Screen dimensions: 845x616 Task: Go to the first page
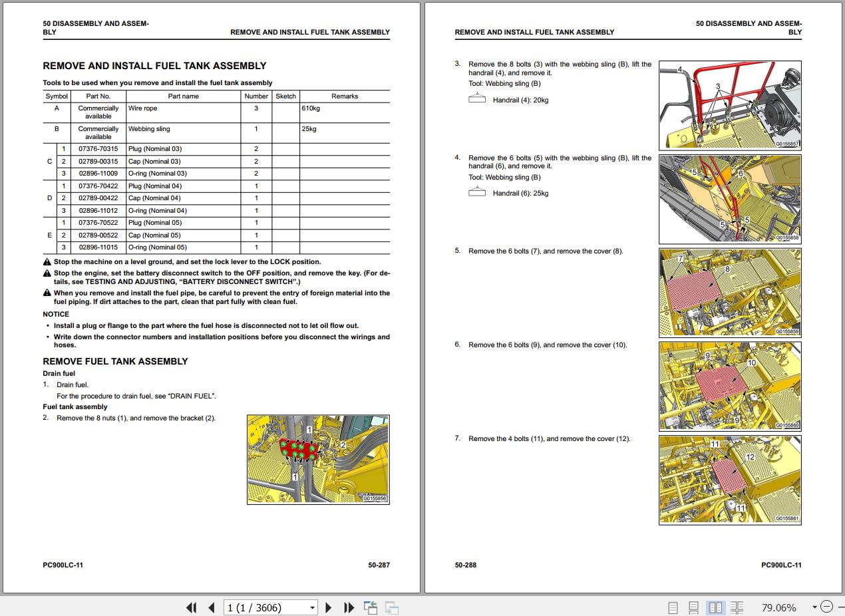pos(192,607)
